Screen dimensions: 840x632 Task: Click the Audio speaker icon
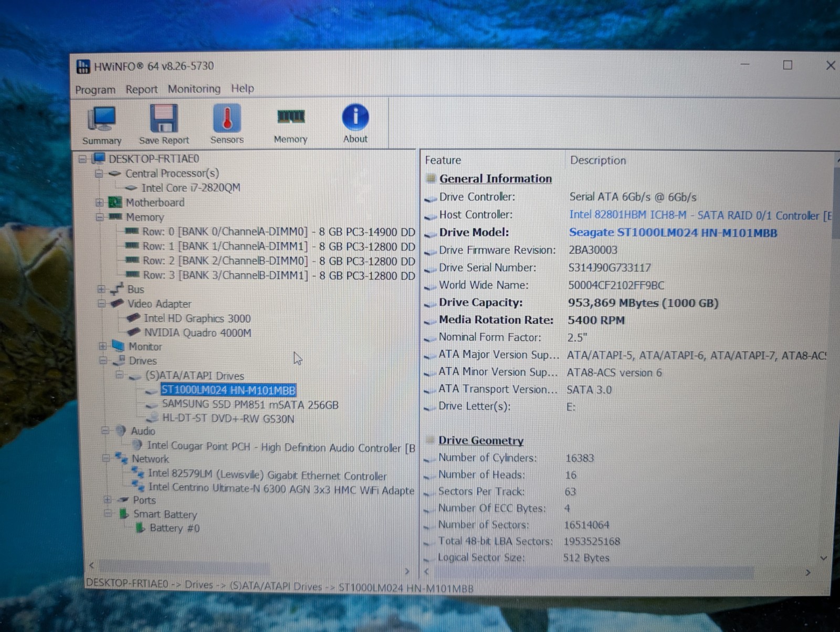pos(121,430)
